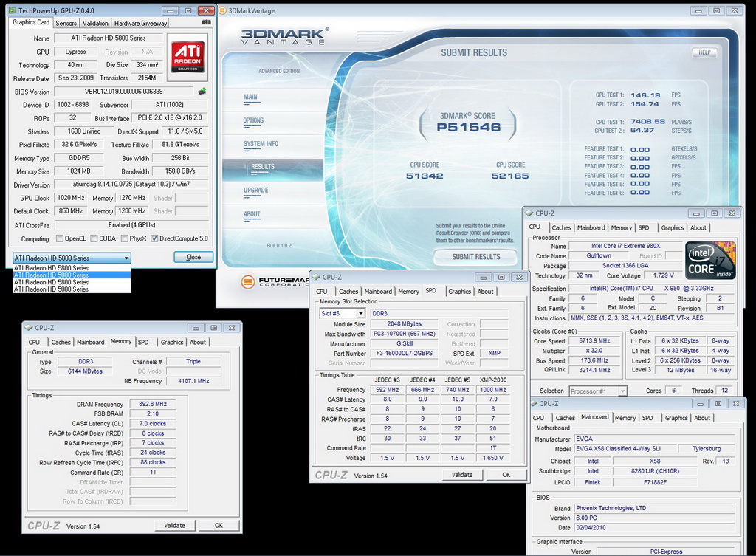This screenshot has width=756, height=556.
Task: Click the BIOS date 02/04/2010 field
Action: point(654,527)
